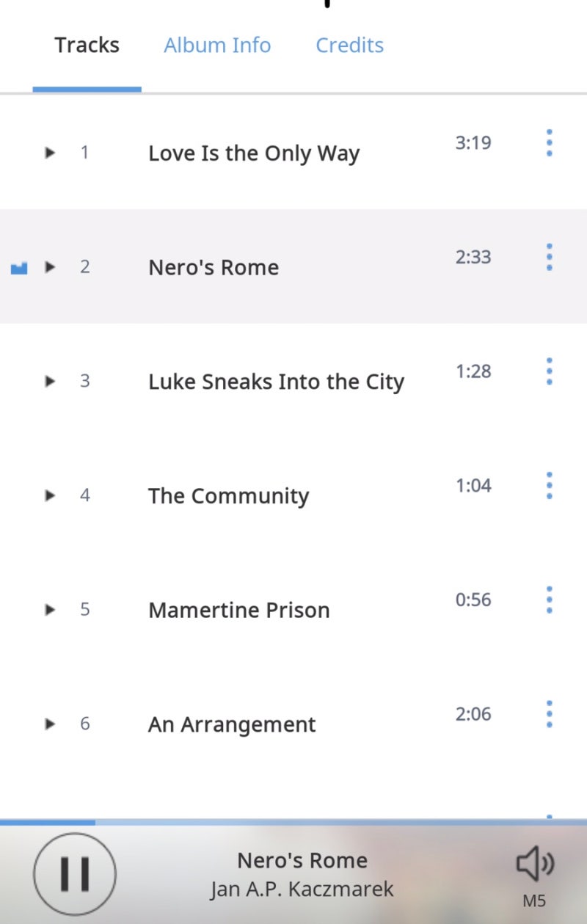This screenshot has width=587, height=924.
Task: Play the Mamertine Prison track arrow
Action: pyautogui.click(x=50, y=609)
